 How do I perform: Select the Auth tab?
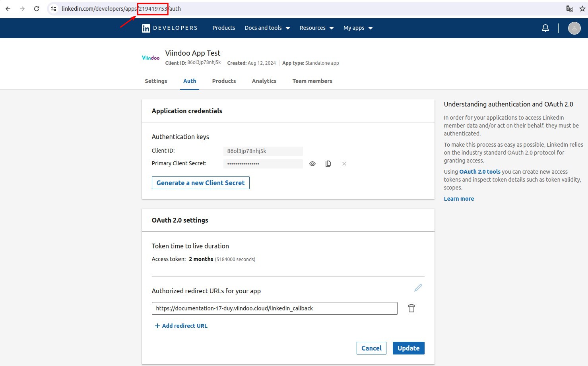190,81
